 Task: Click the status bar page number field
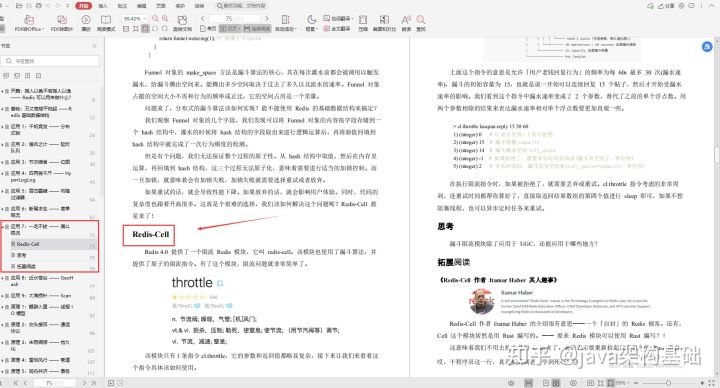tap(54, 383)
